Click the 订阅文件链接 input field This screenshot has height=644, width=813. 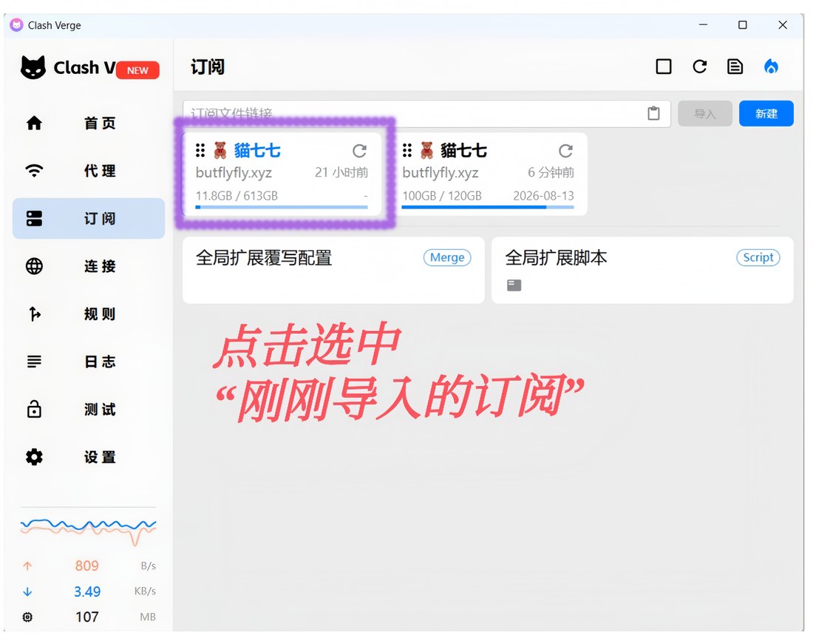click(x=426, y=114)
